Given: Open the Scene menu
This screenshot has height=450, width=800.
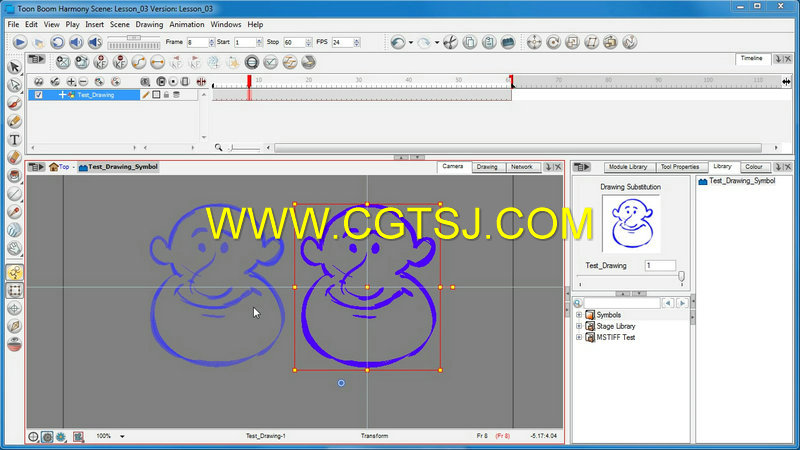Looking at the screenshot, I should tap(119, 24).
